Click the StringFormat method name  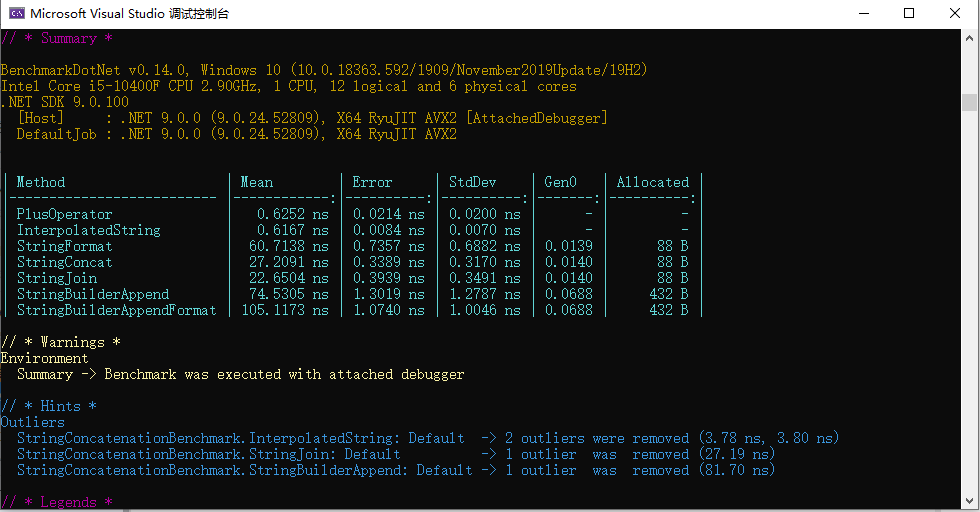tap(64, 246)
